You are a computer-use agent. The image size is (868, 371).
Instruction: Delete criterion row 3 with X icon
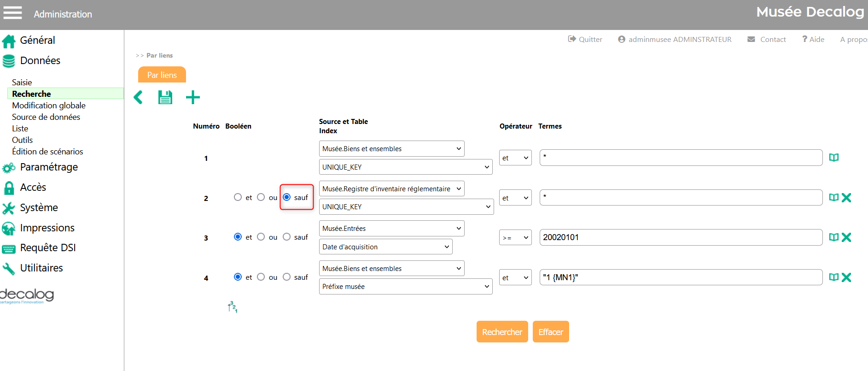846,237
